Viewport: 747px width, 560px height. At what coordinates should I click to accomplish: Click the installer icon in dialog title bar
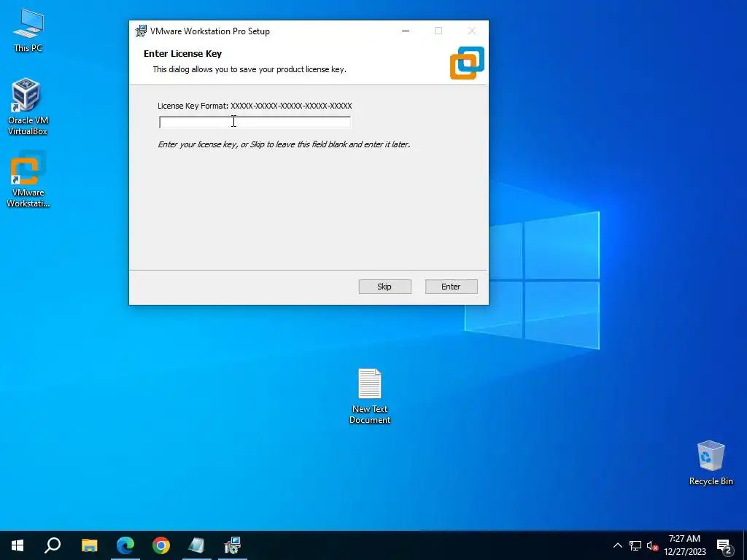point(141,31)
